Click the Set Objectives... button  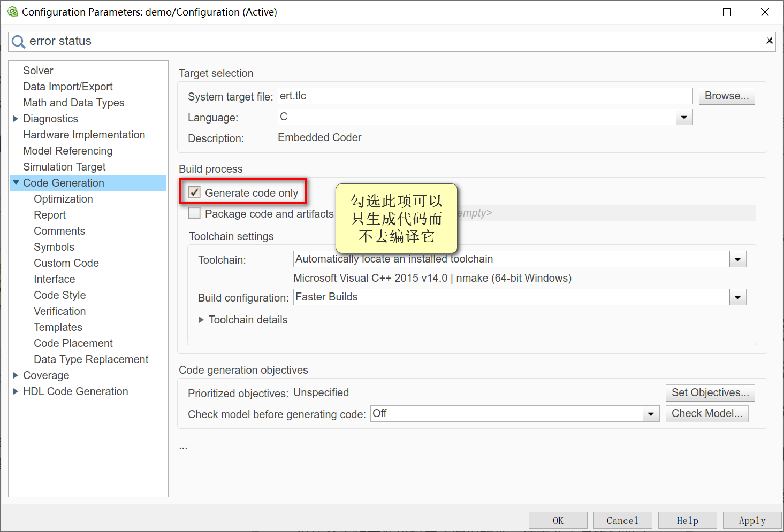pos(710,393)
